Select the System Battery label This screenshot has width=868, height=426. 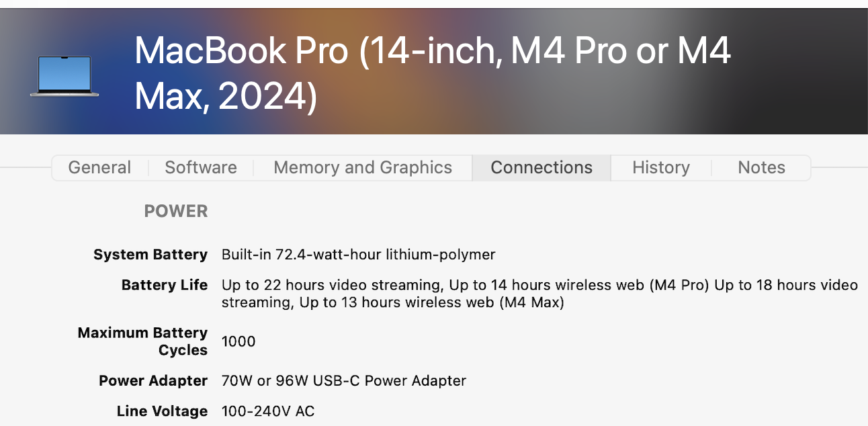150,255
